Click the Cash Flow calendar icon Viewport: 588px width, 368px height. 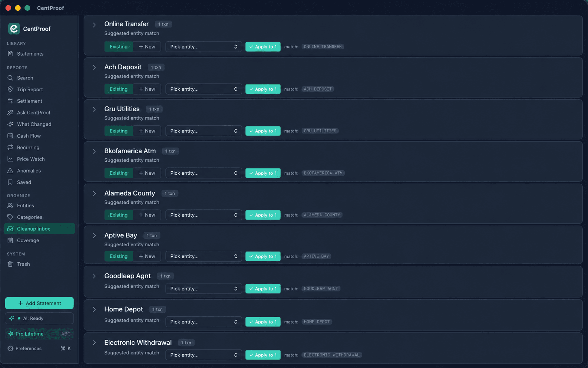point(10,136)
